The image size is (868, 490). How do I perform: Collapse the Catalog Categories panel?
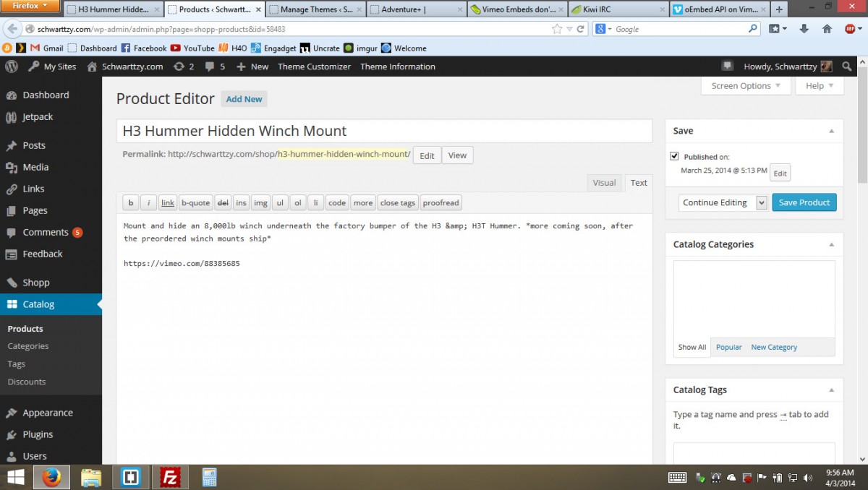point(831,244)
